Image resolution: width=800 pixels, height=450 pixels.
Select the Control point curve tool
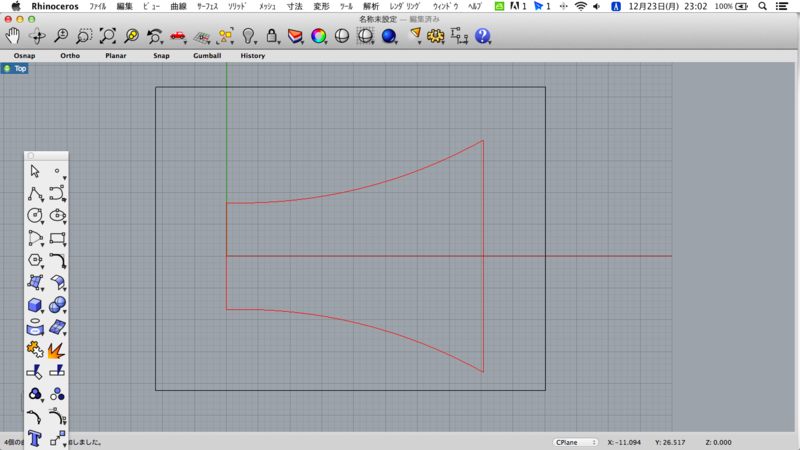[x=57, y=194]
